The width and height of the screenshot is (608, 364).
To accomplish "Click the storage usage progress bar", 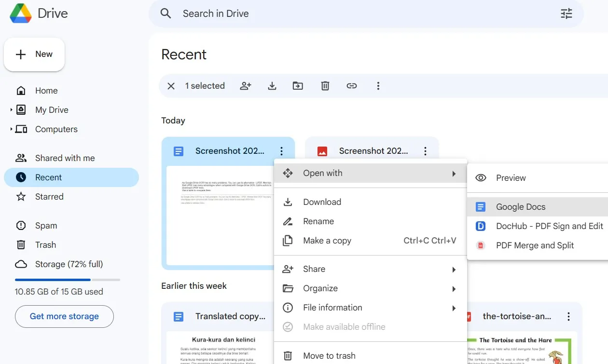I will [67, 280].
